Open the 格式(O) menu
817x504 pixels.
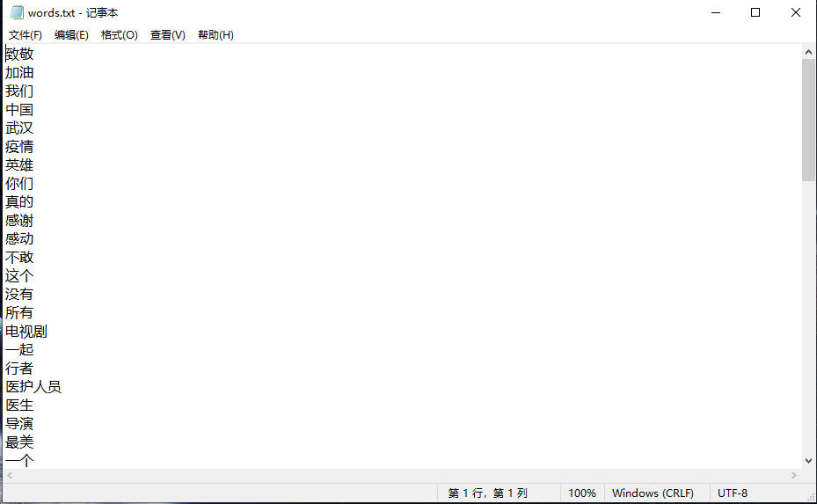click(120, 35)
